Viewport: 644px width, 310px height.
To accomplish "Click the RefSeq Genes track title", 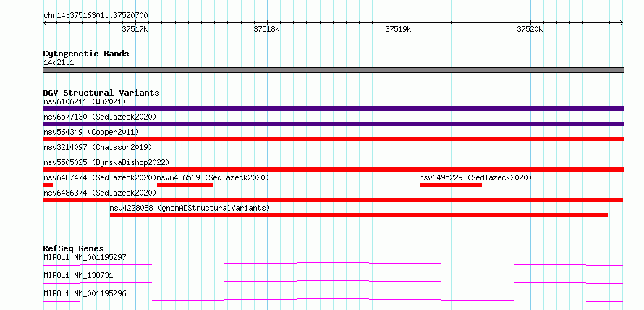I will click(x=73, y=248).
